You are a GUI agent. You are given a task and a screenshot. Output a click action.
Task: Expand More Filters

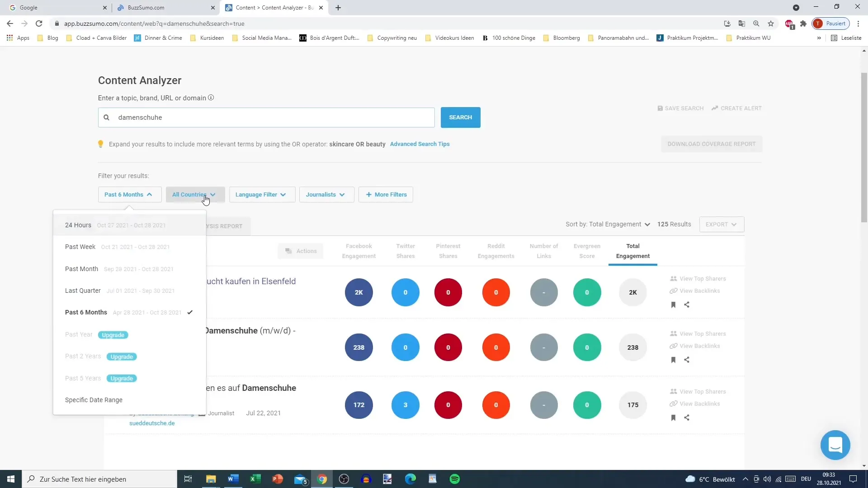point(386,195)
